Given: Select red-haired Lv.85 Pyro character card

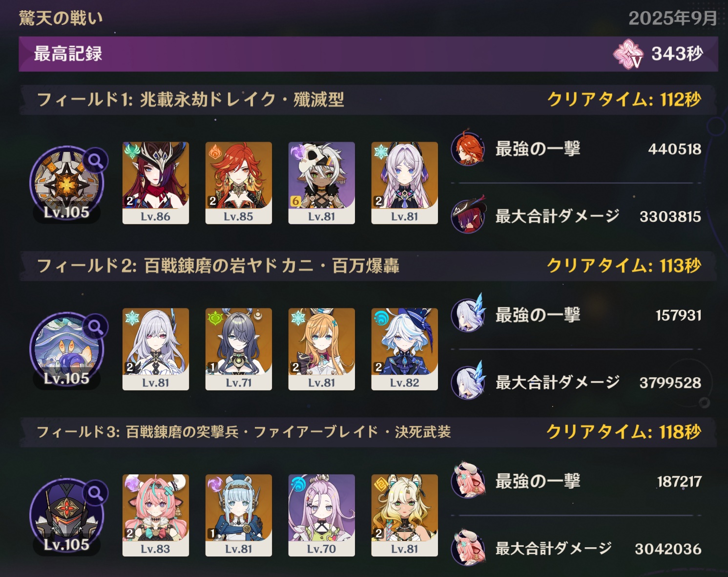Looking at the screenshot, I should click(x=238, y=183).
